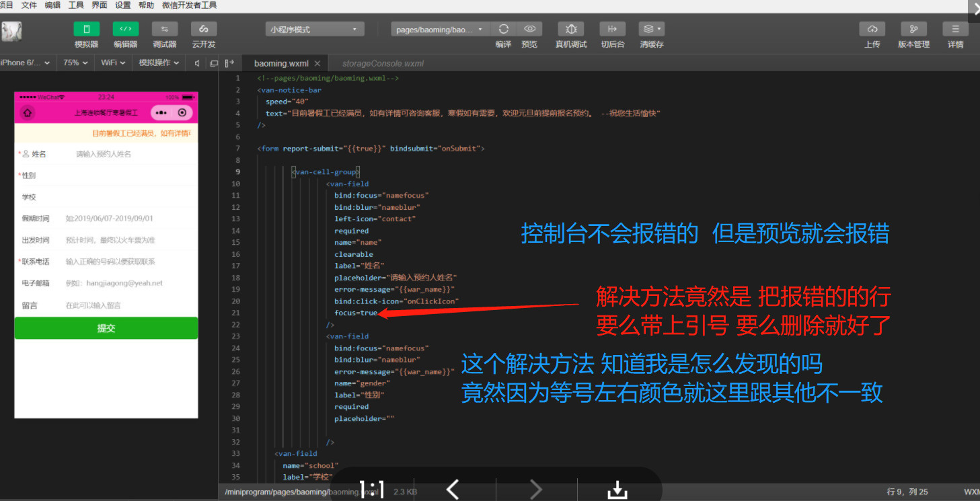Click the orange notice bar text in the simulator
Image resolution: width=980 pixels, height=501 pixels.
(141, 133)
